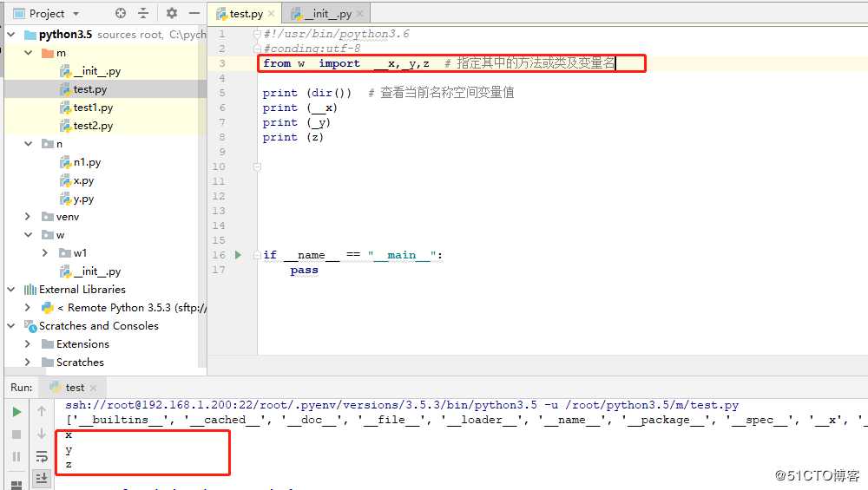Collapse all nodes in Project tree
The width and height of the screenshot is (868, 490).
pyautogui.click(x=143, y=13)
